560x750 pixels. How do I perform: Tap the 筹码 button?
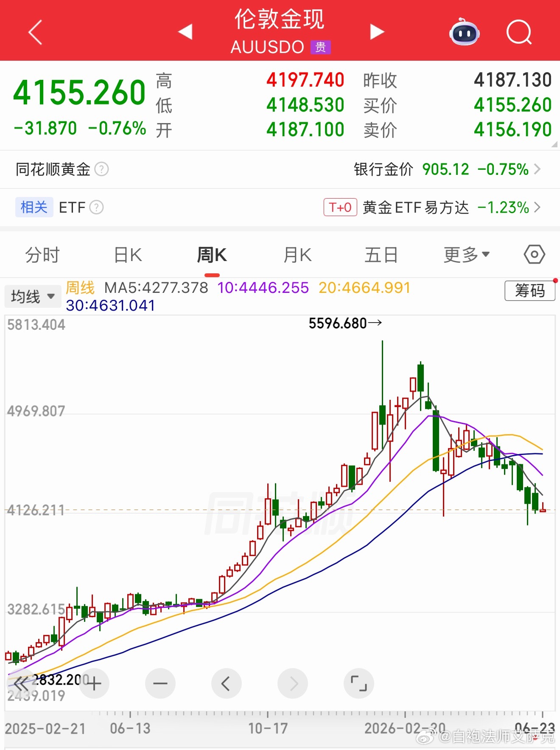click(529, 291)
